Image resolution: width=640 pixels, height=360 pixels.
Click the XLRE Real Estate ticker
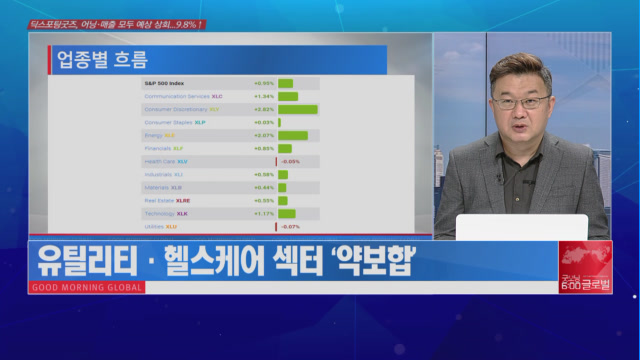[x=183, y=201]
